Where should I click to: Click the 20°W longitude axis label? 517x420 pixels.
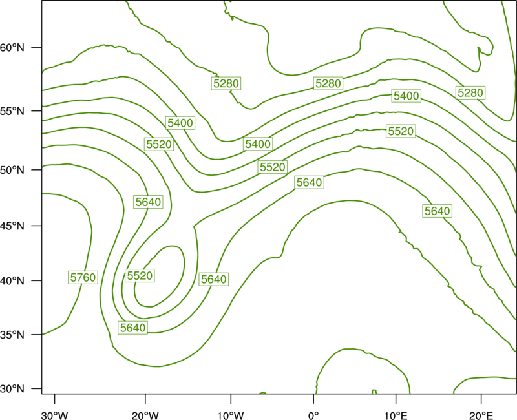145,415
